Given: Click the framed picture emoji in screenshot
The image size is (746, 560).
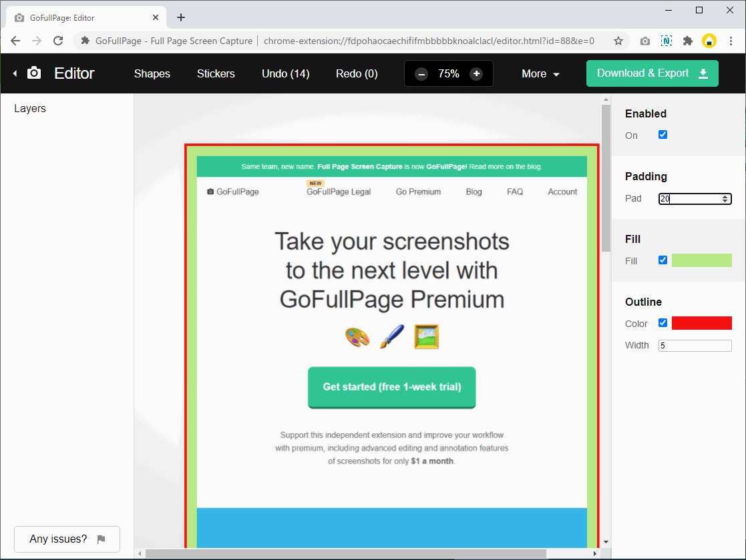Looking at the screenshot, I should (426, 337).
